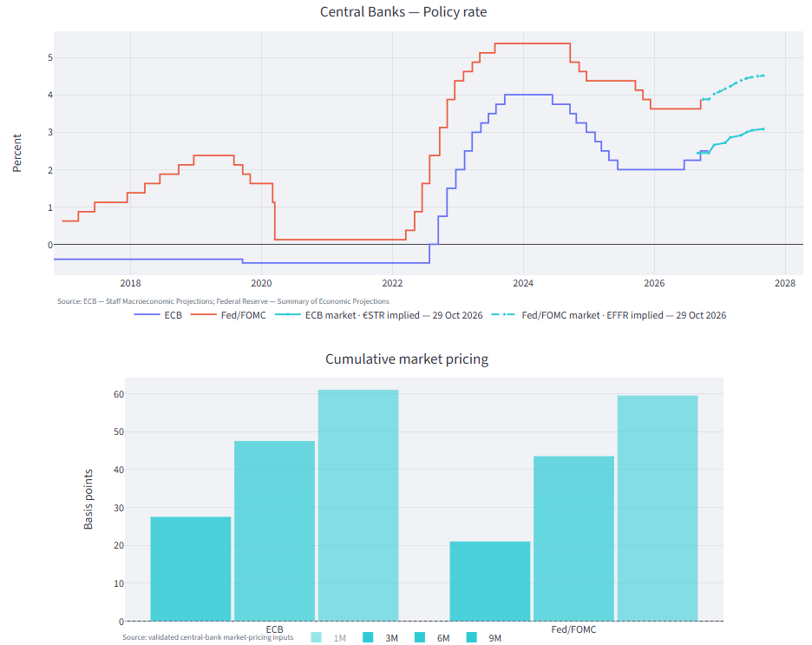Click the 'Central Banks — Policy rate' chart title
This screenshot has width=812, height=645.
[x=403, y=12]
